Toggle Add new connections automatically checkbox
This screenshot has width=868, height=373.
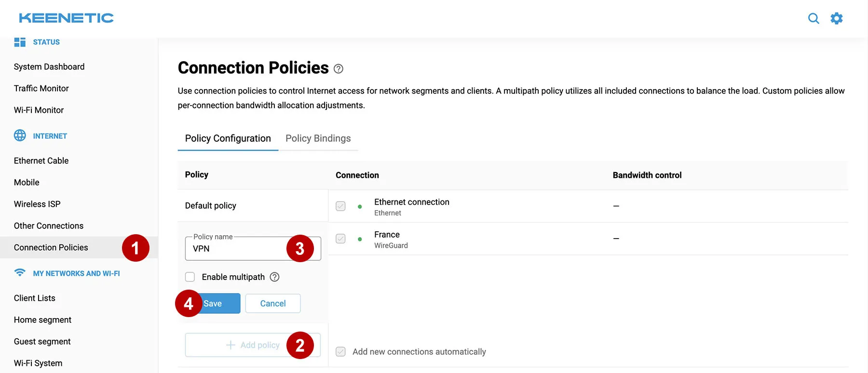(x=340, y=352)
